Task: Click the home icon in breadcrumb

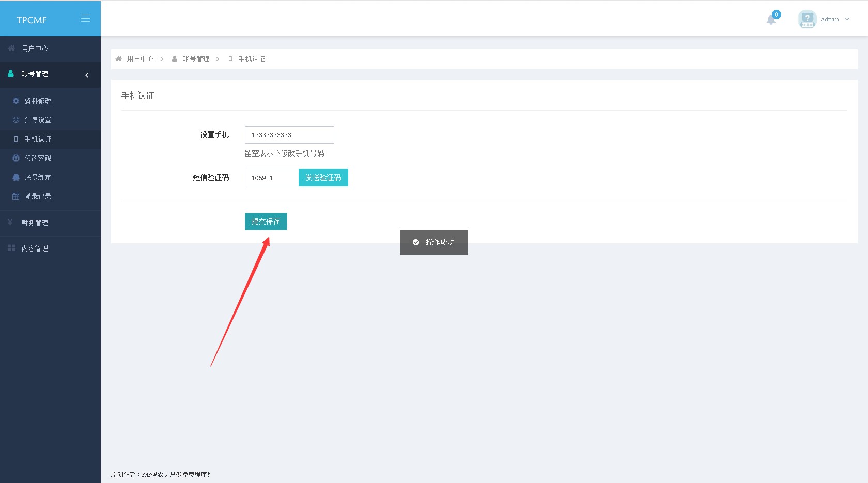Action: (118, 59)
